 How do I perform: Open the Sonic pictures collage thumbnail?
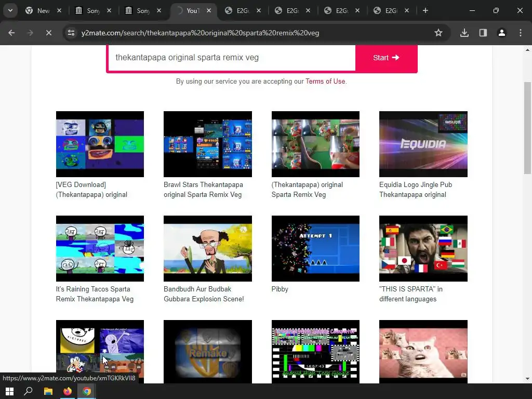click(x=100, y=352)
